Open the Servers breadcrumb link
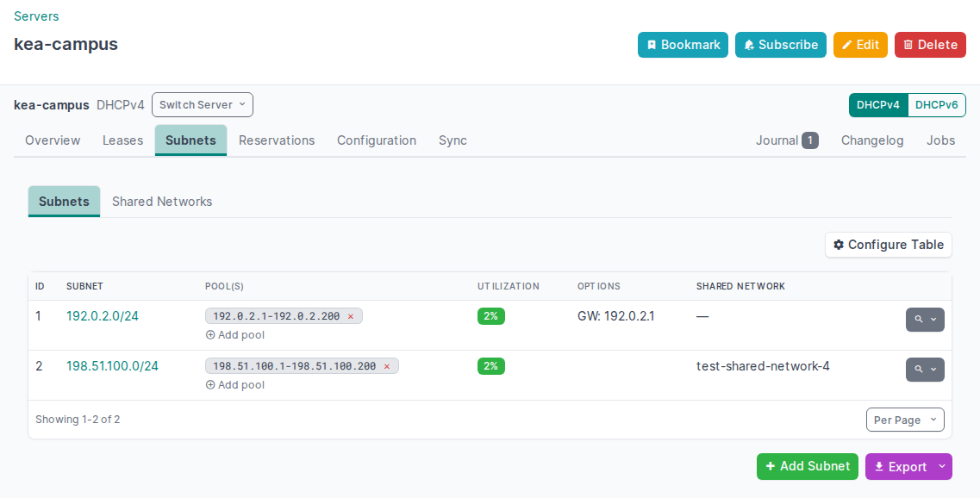 tap(36, 16)
